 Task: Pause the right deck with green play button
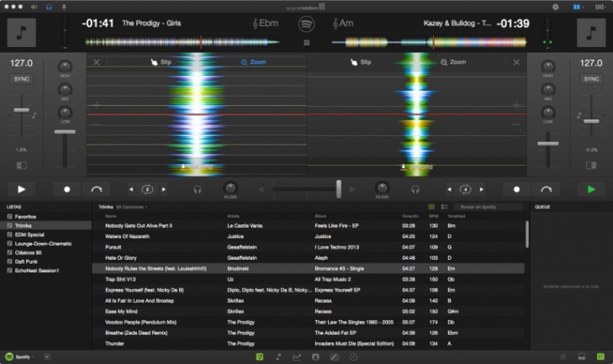[591, 189]
